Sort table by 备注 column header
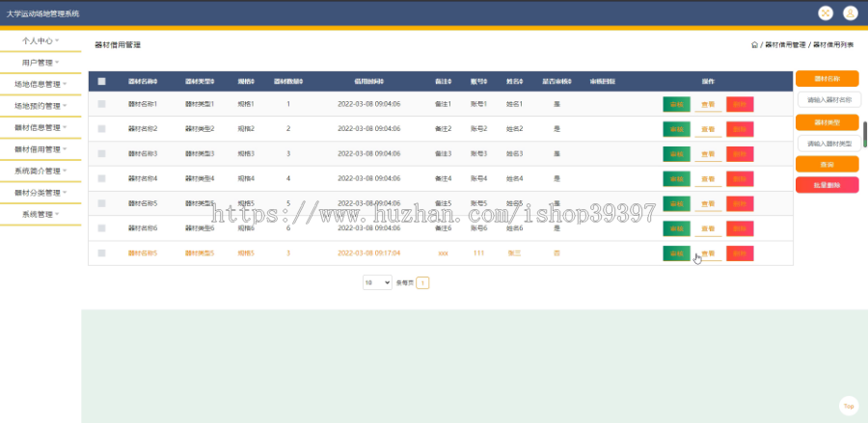 (x=443, y=81)
